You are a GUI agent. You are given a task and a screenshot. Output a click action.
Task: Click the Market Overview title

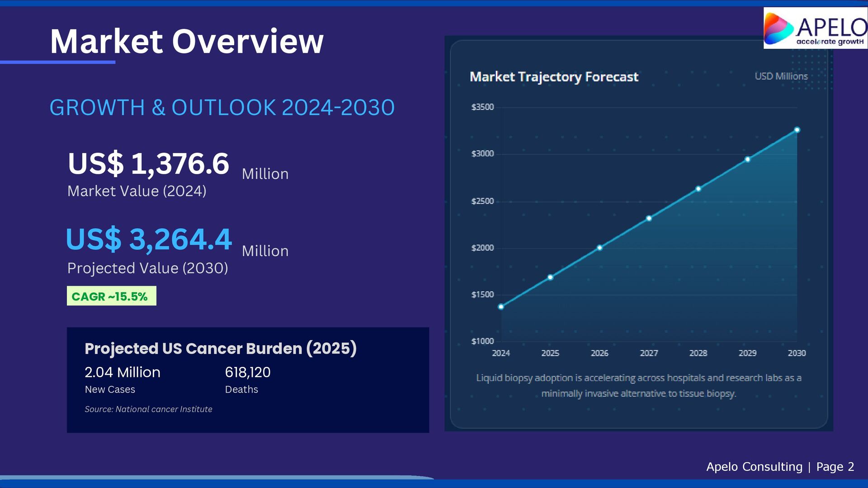186,42
